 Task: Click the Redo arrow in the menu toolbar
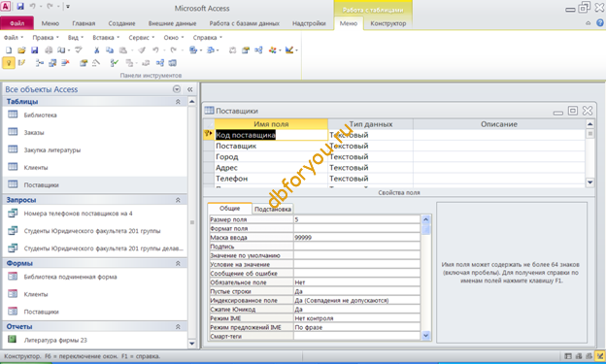click(x=174, y=50)
